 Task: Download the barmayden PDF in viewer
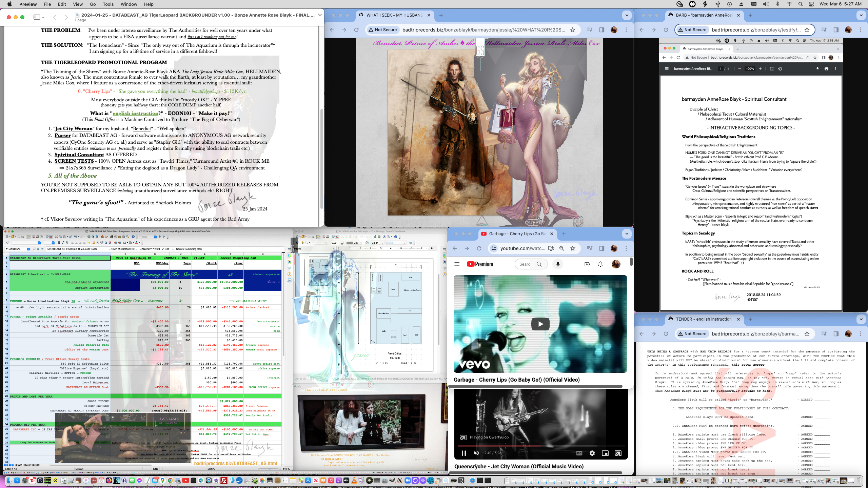pos(817,68)
